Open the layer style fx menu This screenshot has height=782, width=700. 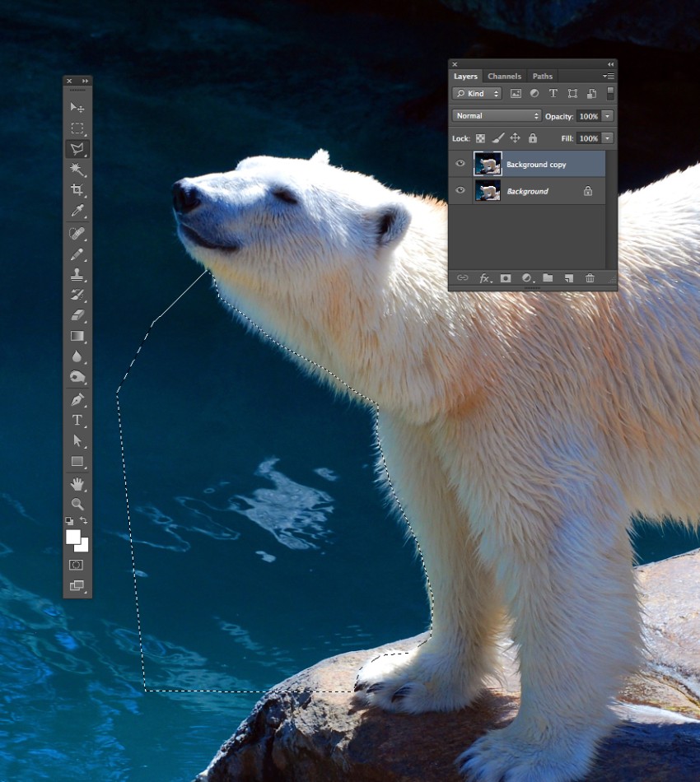coord(485,278)
